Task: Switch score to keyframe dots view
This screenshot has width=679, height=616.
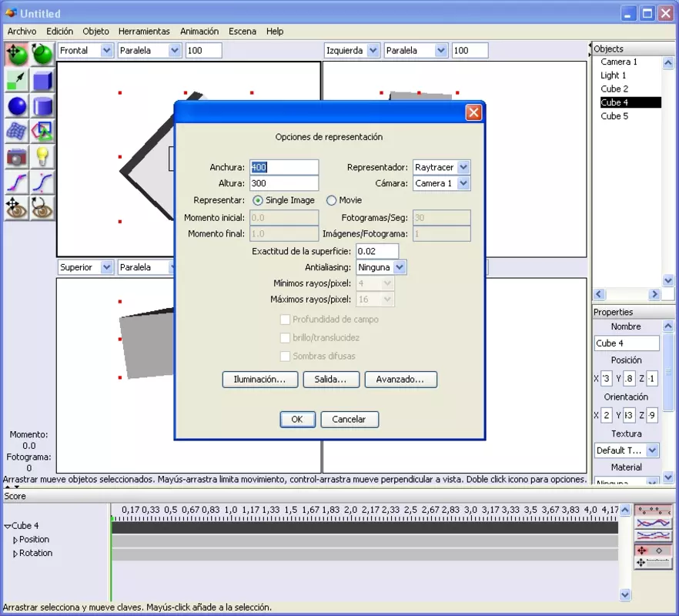Action: click(x=654, y=511)
